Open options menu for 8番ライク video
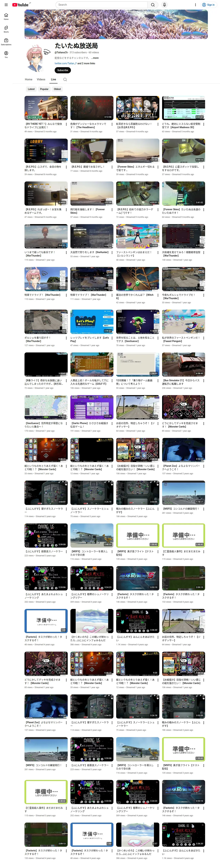 [x=66, y=381]
